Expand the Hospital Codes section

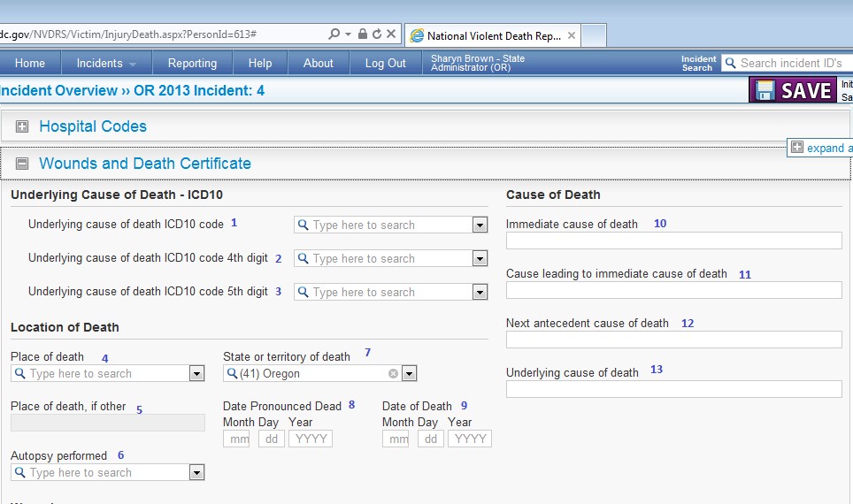pos(22,127)
